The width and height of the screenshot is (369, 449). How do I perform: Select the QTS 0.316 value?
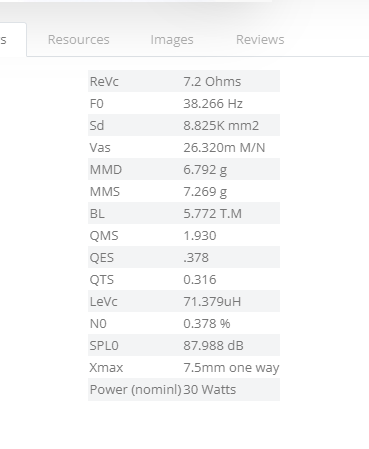click(200, 280)
